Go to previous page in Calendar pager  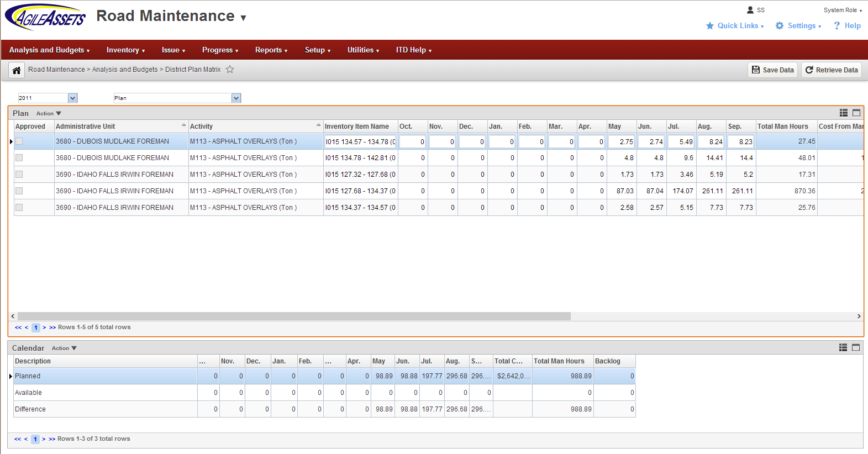(x=26, y=439)
